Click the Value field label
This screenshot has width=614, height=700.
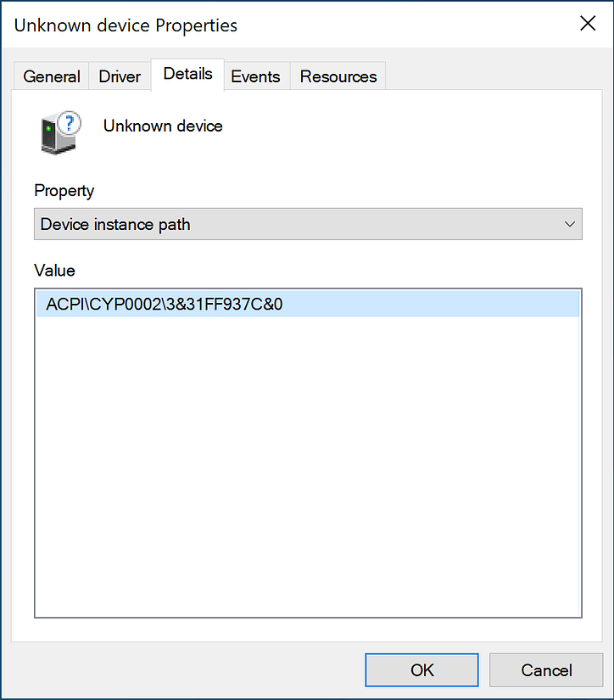tap(54, 271)
